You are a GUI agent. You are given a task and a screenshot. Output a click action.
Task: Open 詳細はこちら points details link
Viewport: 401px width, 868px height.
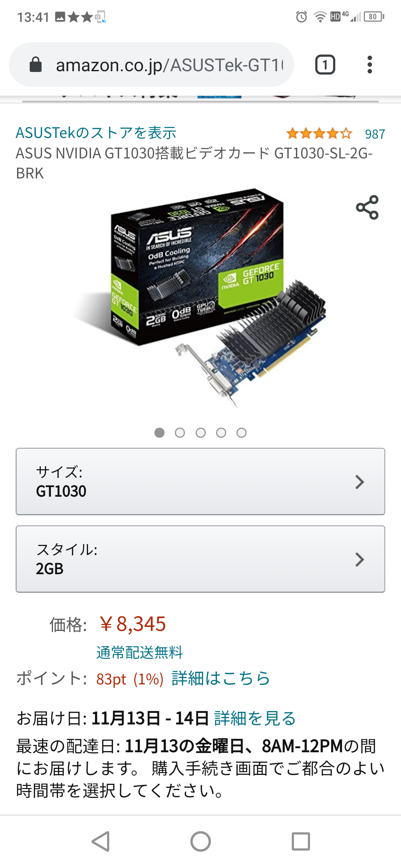coord(221,678)
